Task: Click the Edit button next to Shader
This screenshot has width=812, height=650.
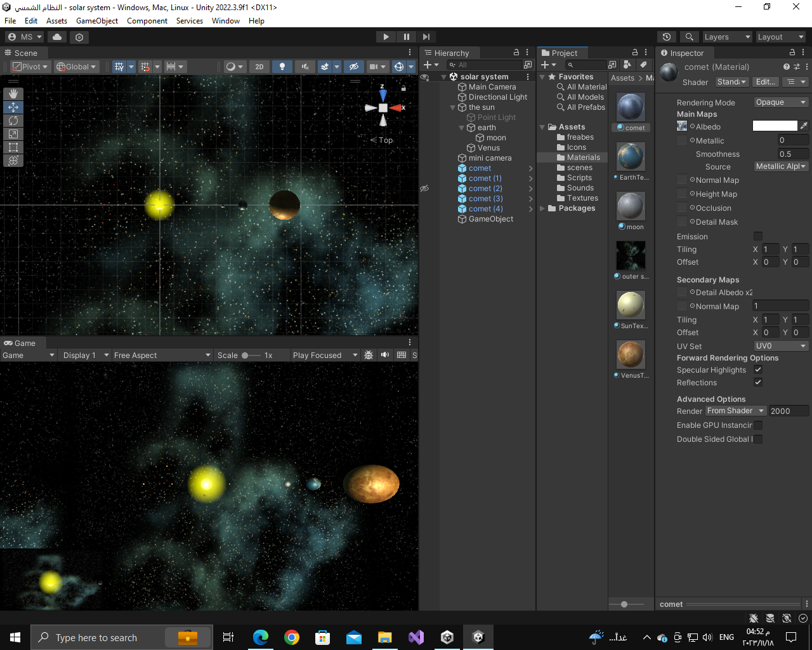Action: tap(765, 81)
